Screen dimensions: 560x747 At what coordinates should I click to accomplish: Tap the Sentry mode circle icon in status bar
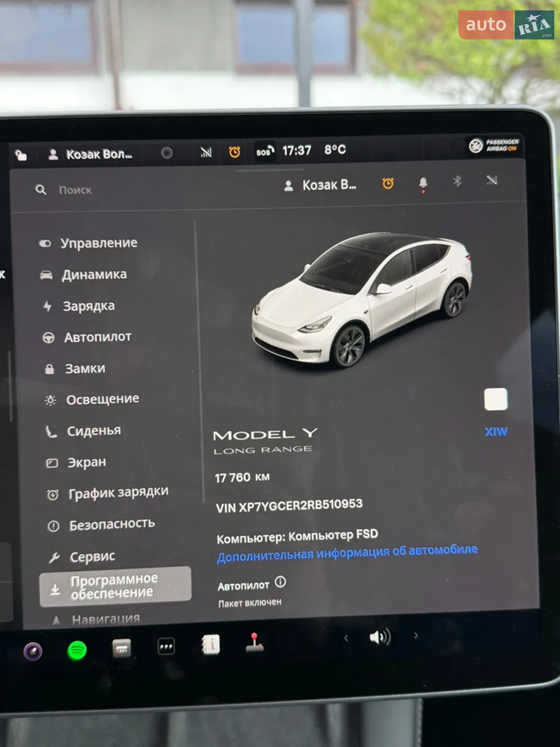pyautogui.click(x=166, y=153)
